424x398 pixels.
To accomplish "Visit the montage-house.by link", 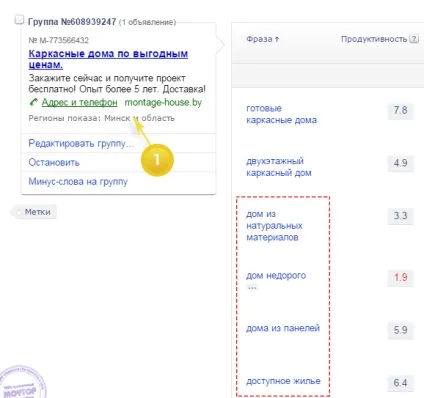I will coord(163,102).
